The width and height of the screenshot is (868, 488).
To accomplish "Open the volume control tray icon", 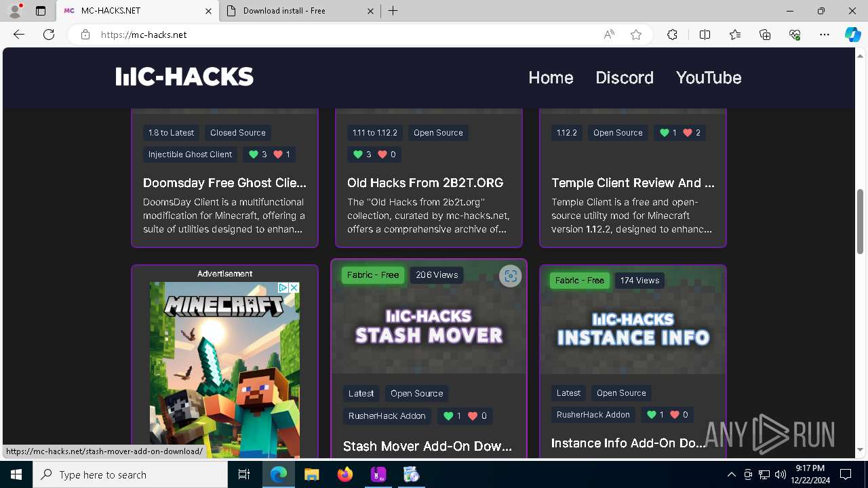I will click(x=780, y=474).
